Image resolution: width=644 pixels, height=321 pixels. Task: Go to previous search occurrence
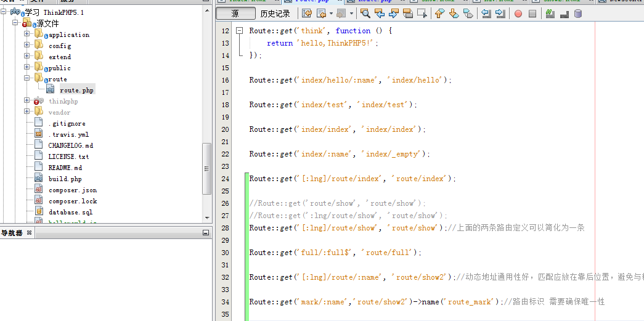coord(379,14)
